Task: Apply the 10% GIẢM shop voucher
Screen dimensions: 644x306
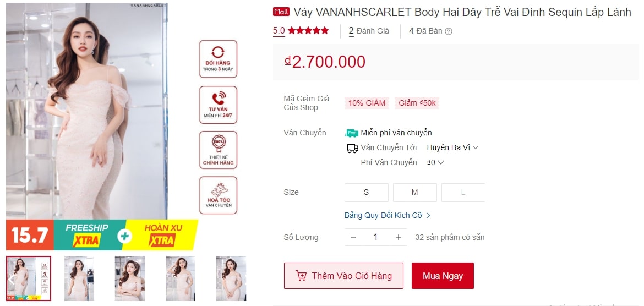Action: pos(367,103)
